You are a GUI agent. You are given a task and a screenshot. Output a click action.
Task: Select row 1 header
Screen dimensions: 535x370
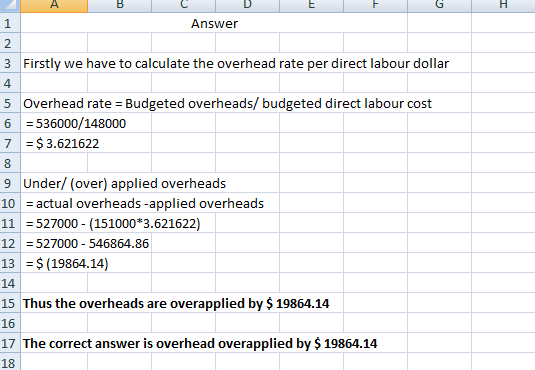[10, 23]
